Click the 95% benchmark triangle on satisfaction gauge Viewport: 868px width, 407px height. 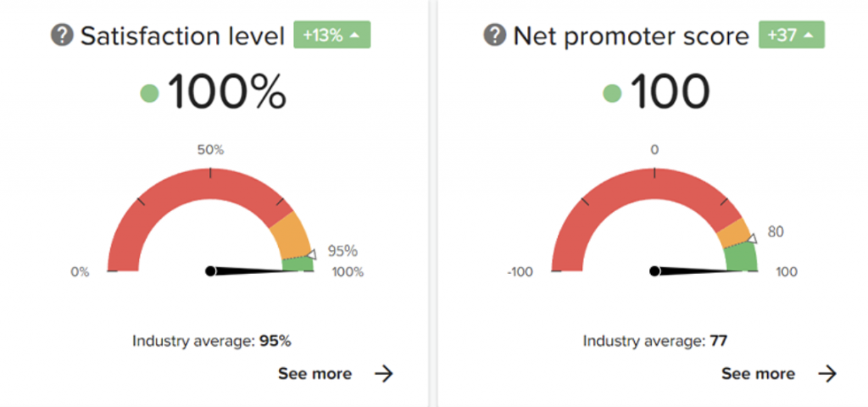311,254
